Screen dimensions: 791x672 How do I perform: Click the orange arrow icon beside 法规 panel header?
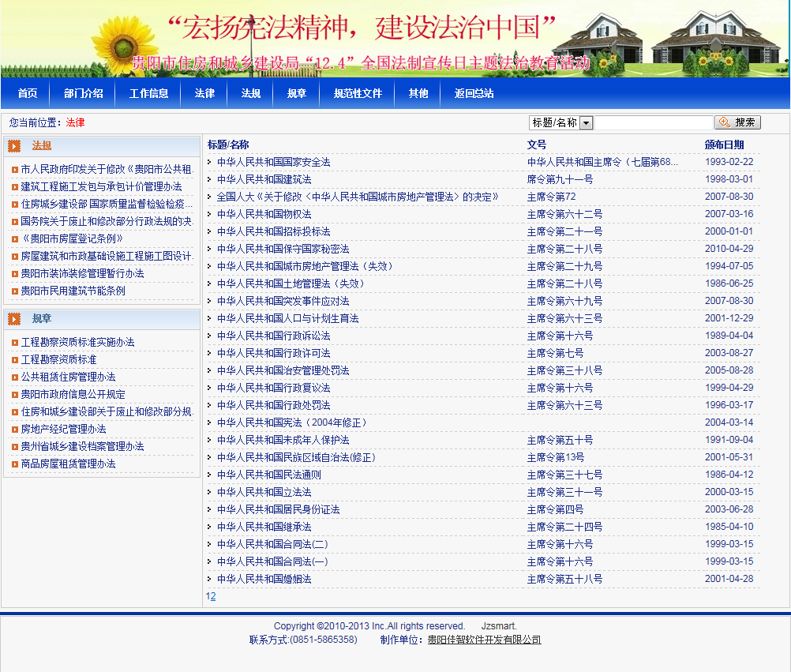15,146
